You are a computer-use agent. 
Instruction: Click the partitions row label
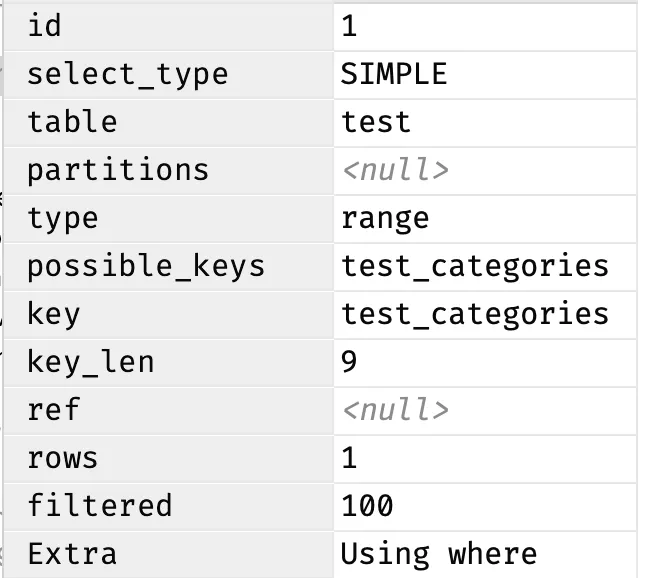point(169,171)
